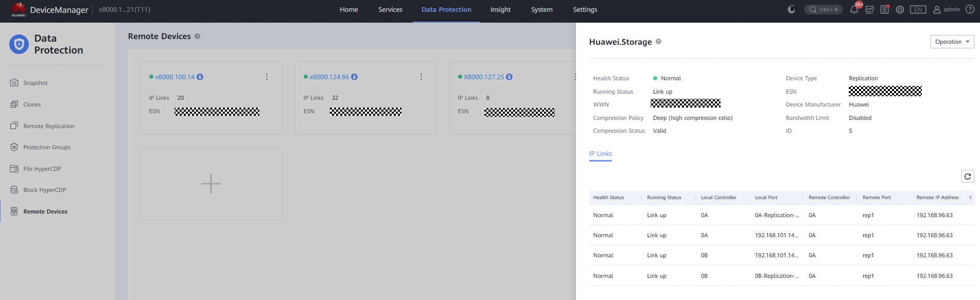Open Protection Groups in the sidebar
The height and width of the screenshot is (300, 980).
47,147
